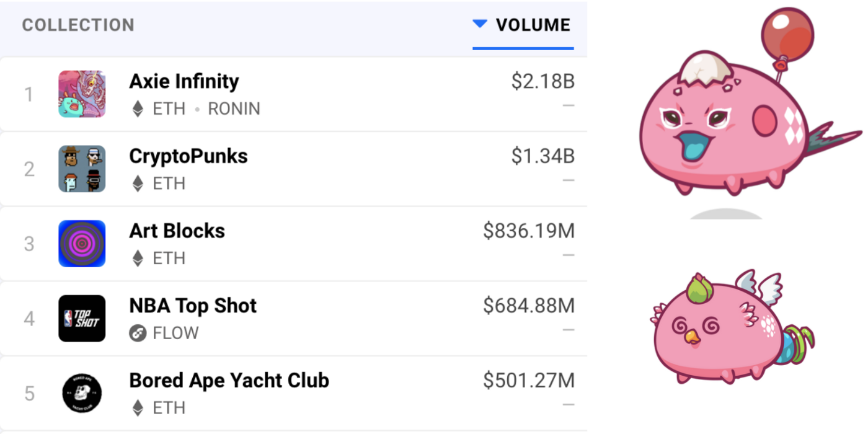Click the Ethereum icon under Bored Ape Yacht Club

click(138, 408)
